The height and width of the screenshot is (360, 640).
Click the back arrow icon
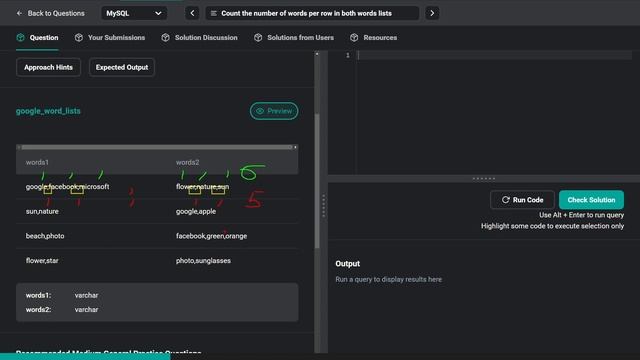[x=19, y=13]
